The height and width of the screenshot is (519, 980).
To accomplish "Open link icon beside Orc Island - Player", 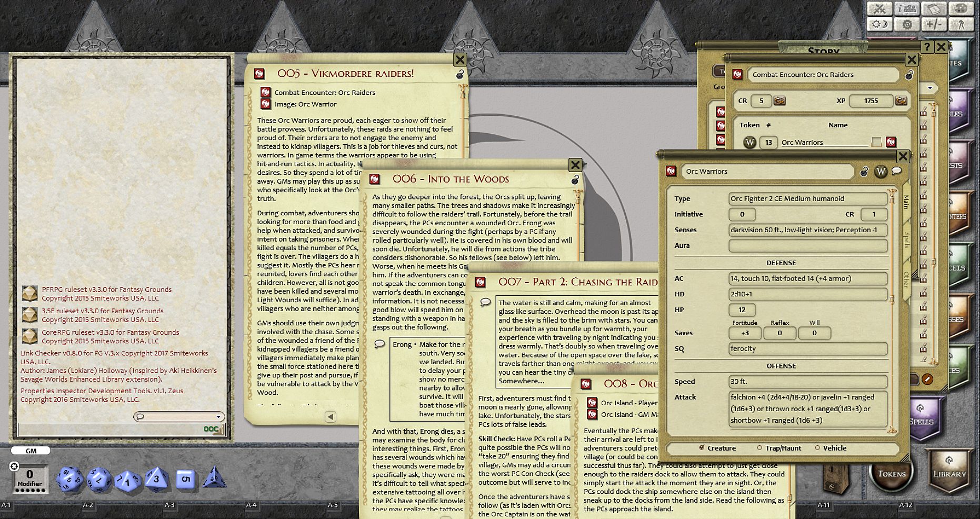I will [x=592, y=403].
